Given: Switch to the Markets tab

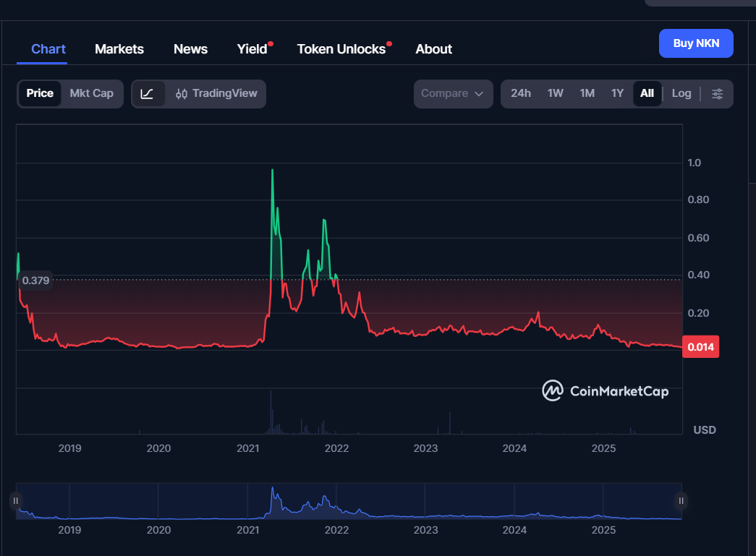Looking at the screenshot, I should pos(119,48).
